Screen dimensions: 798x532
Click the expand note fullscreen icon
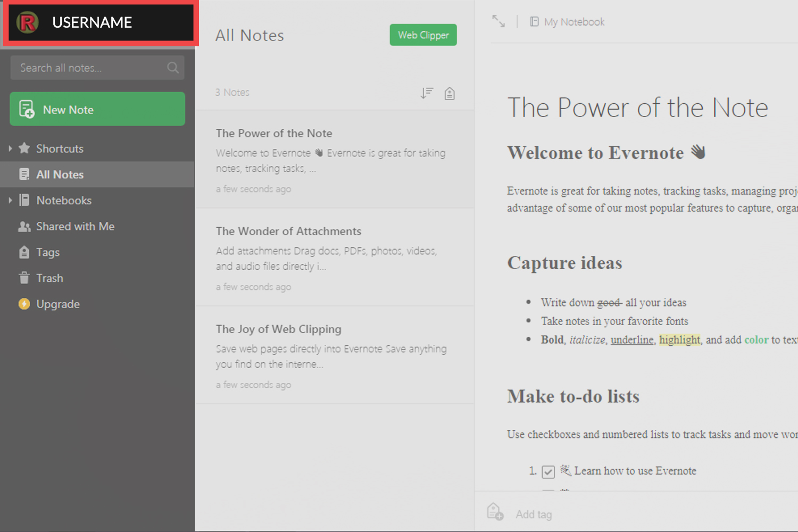(498, 21)
